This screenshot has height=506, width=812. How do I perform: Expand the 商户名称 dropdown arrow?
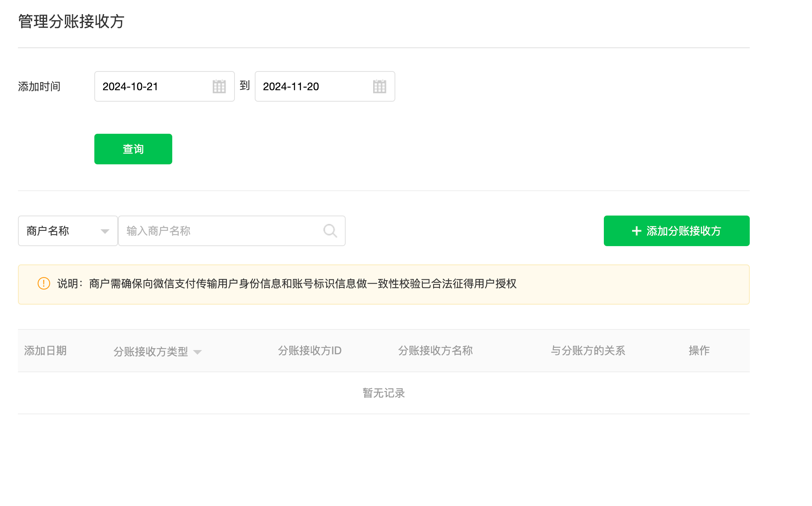(x=105, y=231)
